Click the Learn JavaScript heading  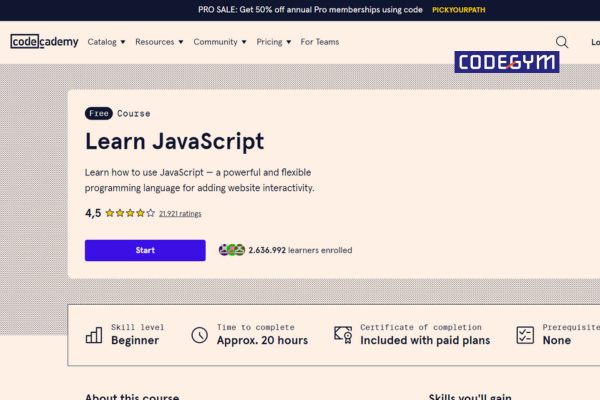(174, 141)
